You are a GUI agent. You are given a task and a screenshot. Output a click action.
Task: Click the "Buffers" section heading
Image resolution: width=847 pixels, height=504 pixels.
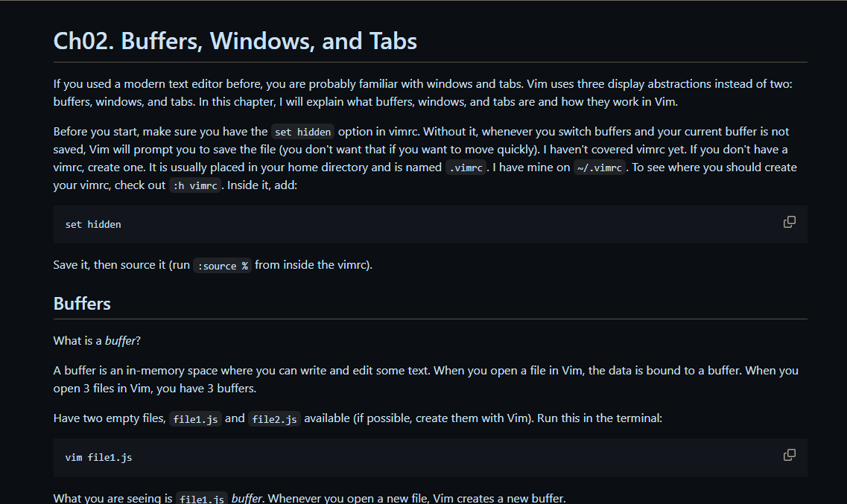82,304
